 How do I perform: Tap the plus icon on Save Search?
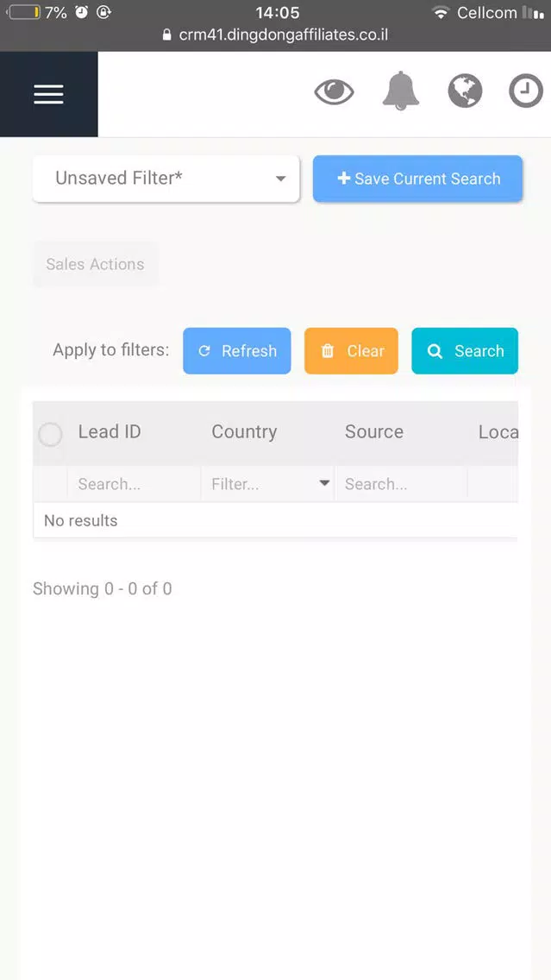[x=343, y=179]
